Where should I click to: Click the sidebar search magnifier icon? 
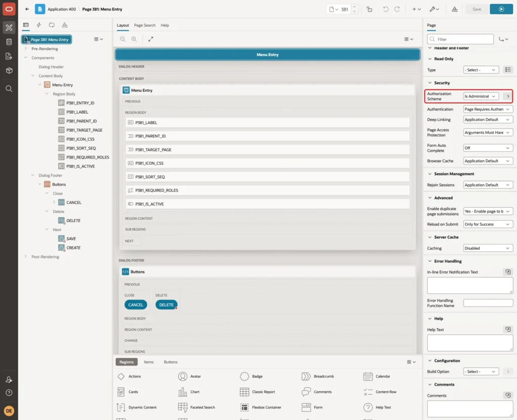pyautogui.click(x=9, y=89)
